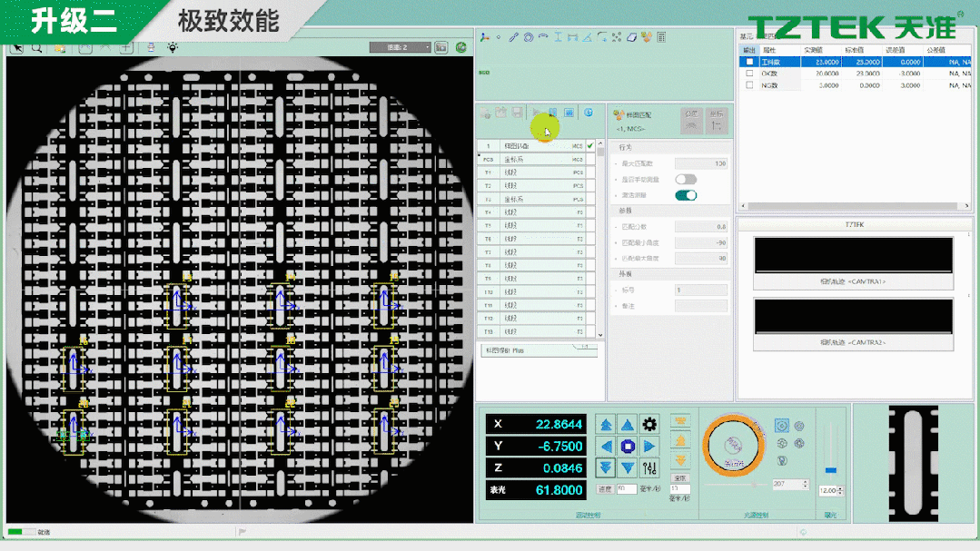Check the OK数 row checkbox
This screenshot has height=551, width=980.
749,74
